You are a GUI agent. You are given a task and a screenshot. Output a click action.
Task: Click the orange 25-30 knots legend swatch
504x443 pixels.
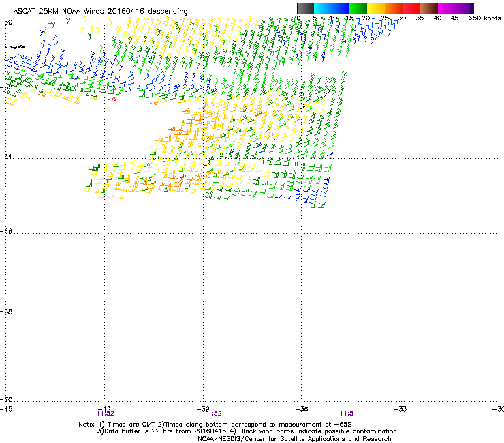(x=394, y=8)
